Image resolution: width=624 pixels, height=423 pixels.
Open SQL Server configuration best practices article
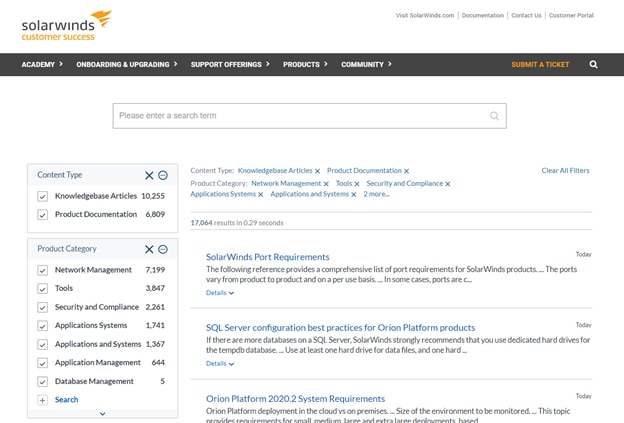pos(340,328)
